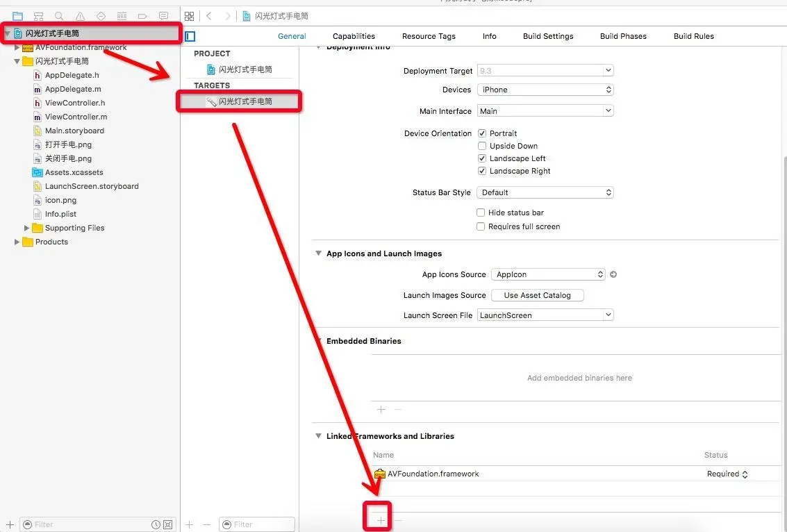
Task: Open the Issue navigator warning icon
Action: 81,16
